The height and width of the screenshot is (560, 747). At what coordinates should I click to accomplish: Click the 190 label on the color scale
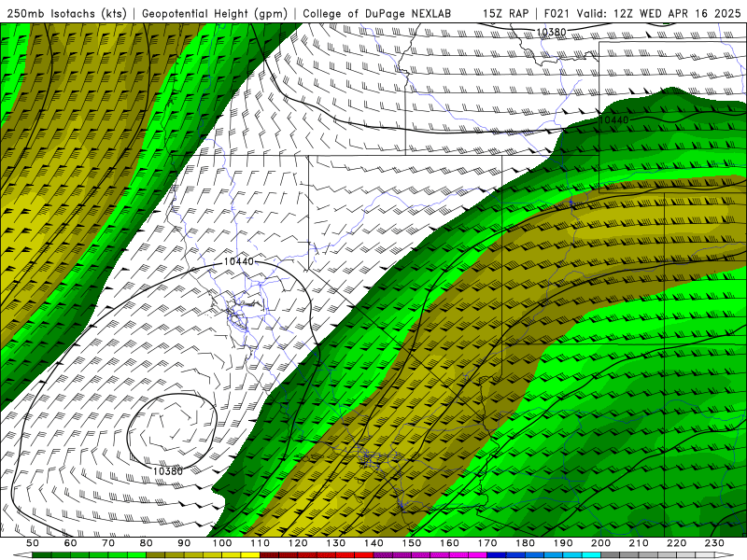(x=563, y=543)
